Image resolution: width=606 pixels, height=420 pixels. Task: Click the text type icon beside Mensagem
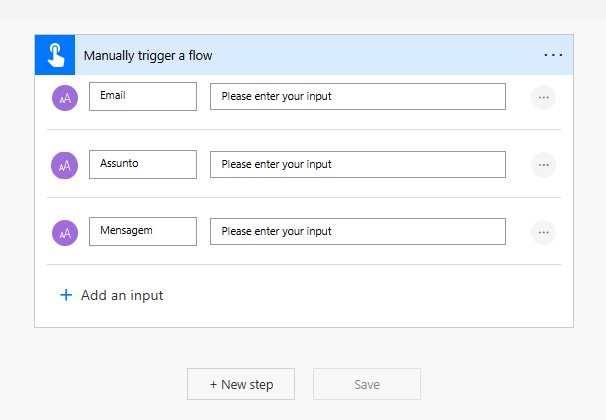pyautogui.click(x=65, y=233)
